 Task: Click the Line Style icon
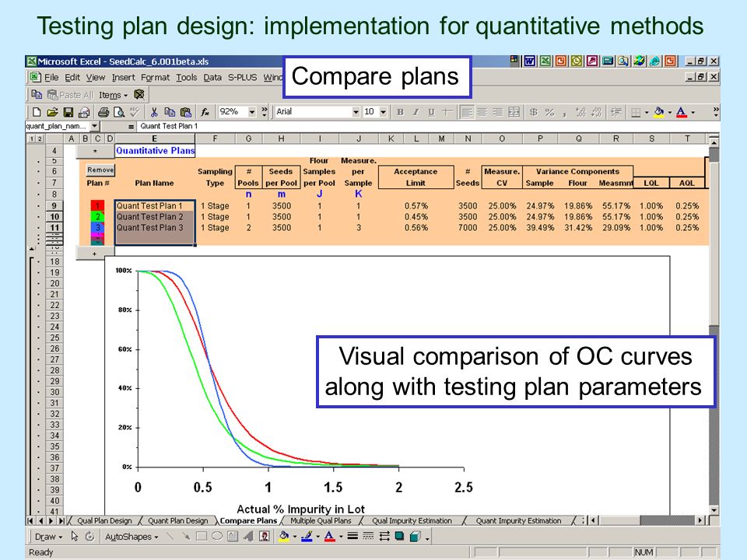352,537
